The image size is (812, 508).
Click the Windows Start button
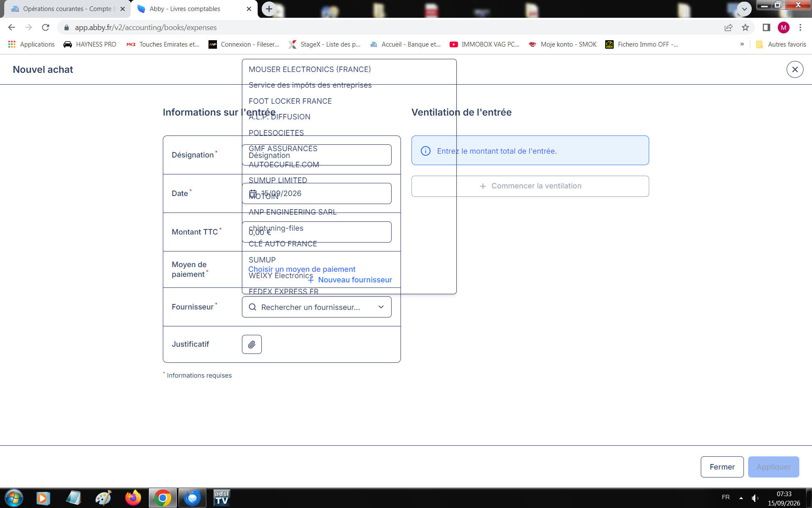point(14,498)
